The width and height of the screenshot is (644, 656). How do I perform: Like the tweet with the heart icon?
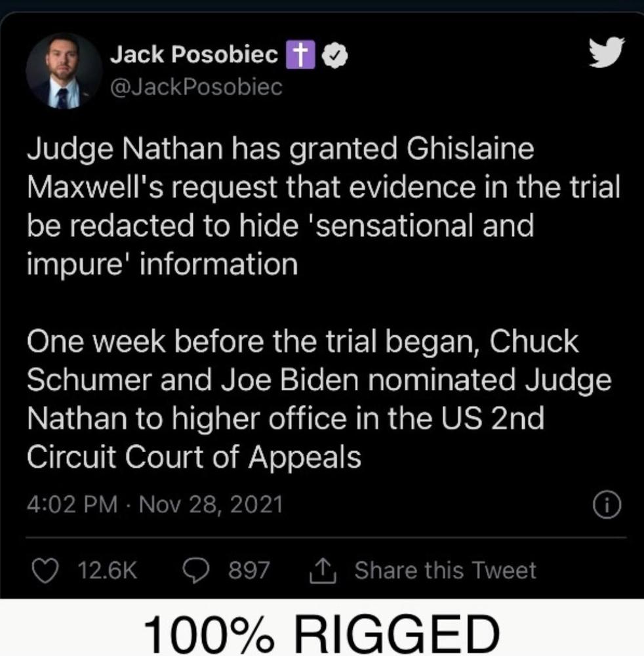(x=45, y=570)
